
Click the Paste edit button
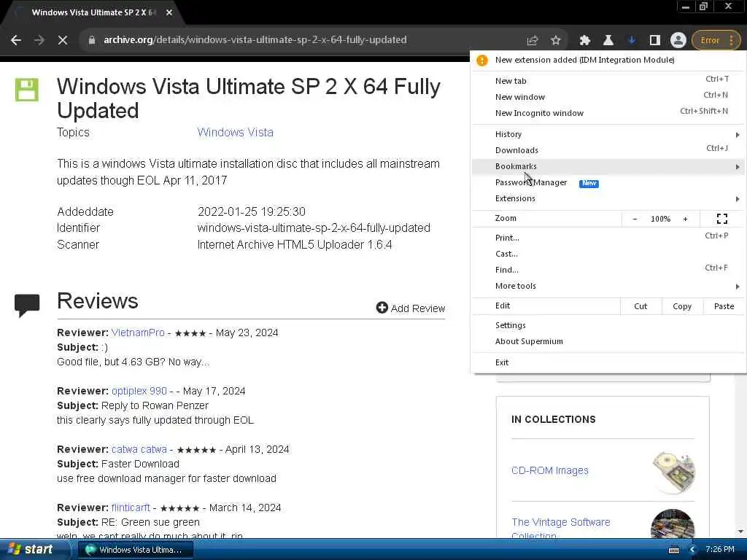(x=724, y=306)
